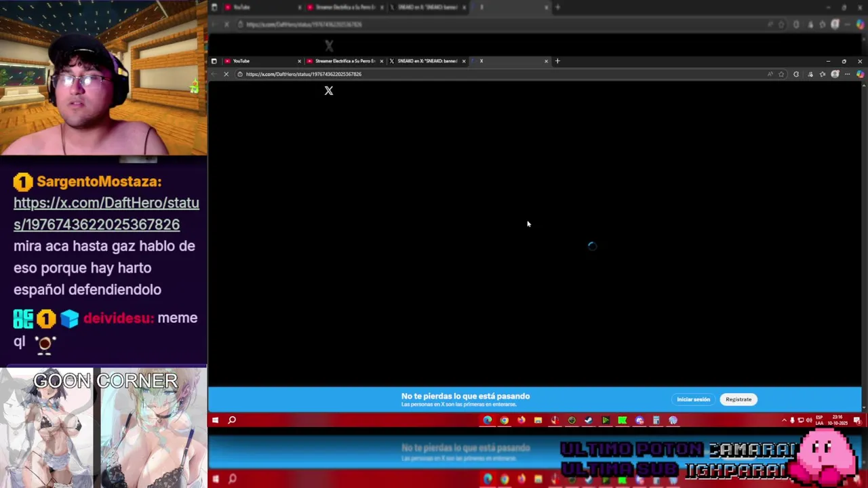Click the Regístrate button
Image resolution: width=868 pixels, height=488 pixels.
738,399
